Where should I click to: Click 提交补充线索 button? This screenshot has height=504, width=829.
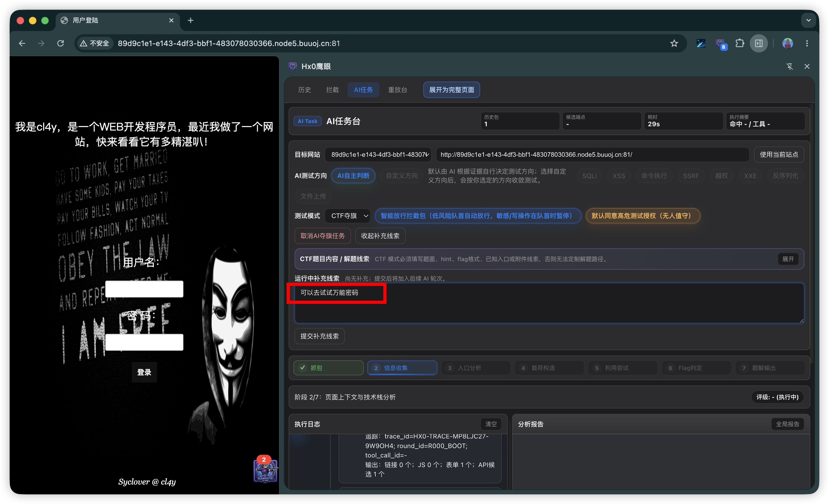pos(320,336)
